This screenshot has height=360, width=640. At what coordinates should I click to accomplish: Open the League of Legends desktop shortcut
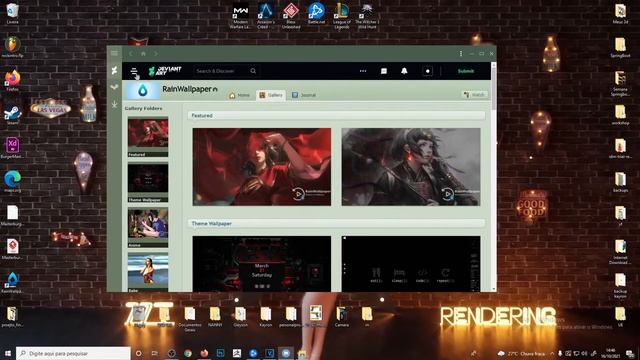(342, 16)
